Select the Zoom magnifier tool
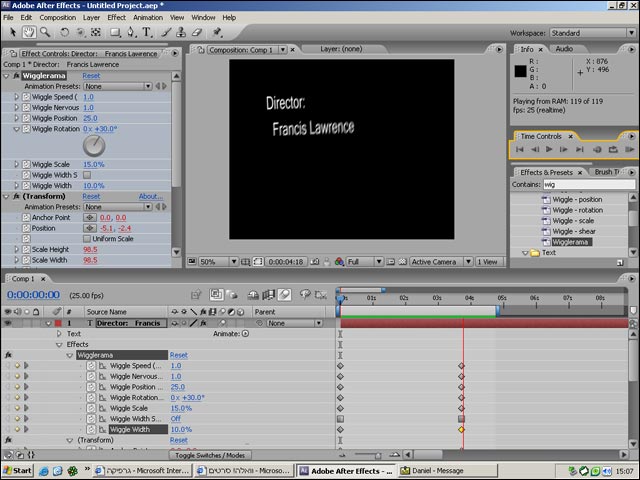 (x=47, y=32)
